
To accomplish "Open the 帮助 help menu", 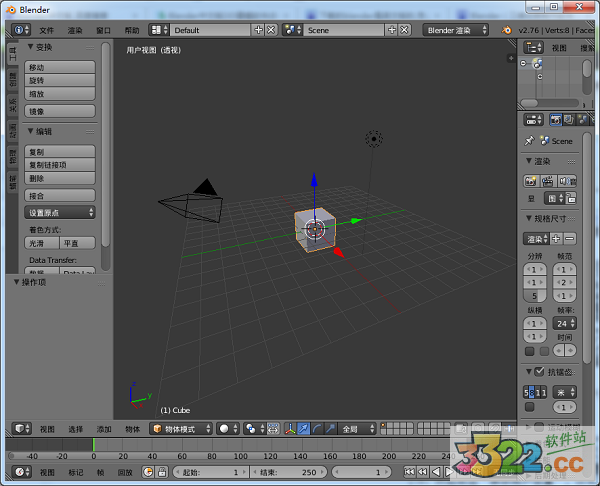I will [132, 30].
